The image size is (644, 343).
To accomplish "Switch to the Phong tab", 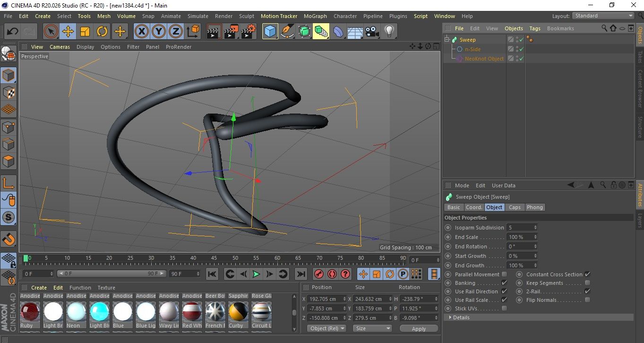I will 534,207.
